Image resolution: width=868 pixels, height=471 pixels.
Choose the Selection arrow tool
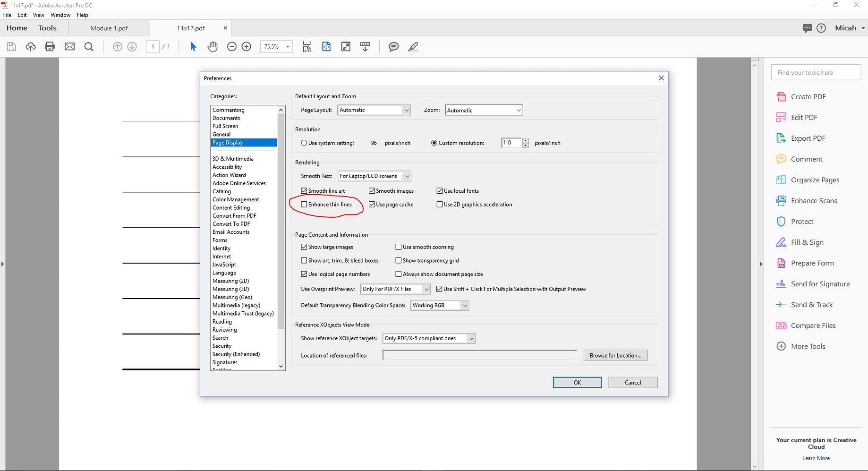(193, 47)
